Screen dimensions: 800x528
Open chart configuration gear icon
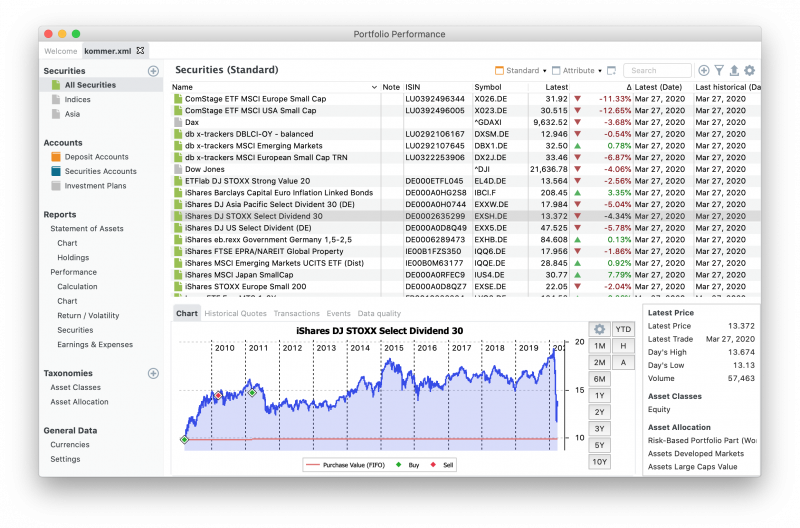[599, 330]
